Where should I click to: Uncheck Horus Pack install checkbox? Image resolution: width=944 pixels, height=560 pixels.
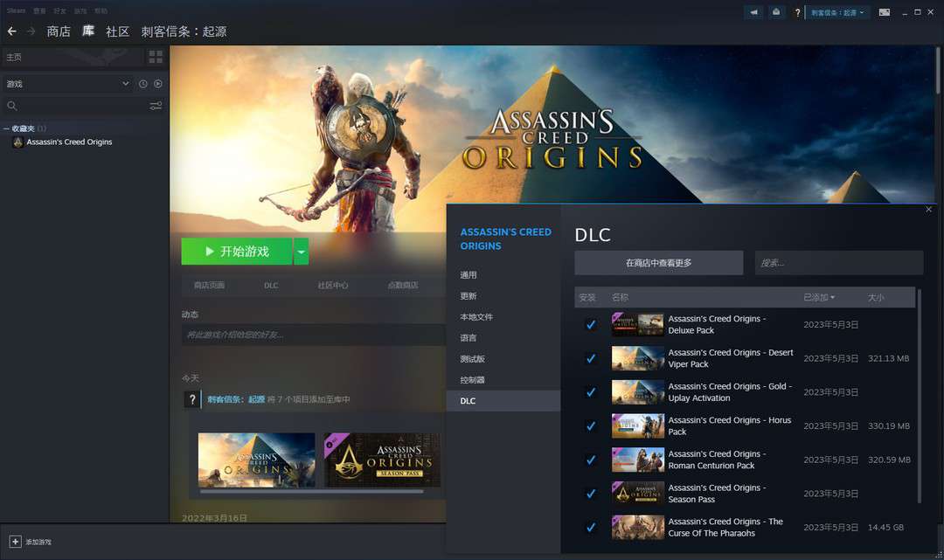click(x=591, y=425)
